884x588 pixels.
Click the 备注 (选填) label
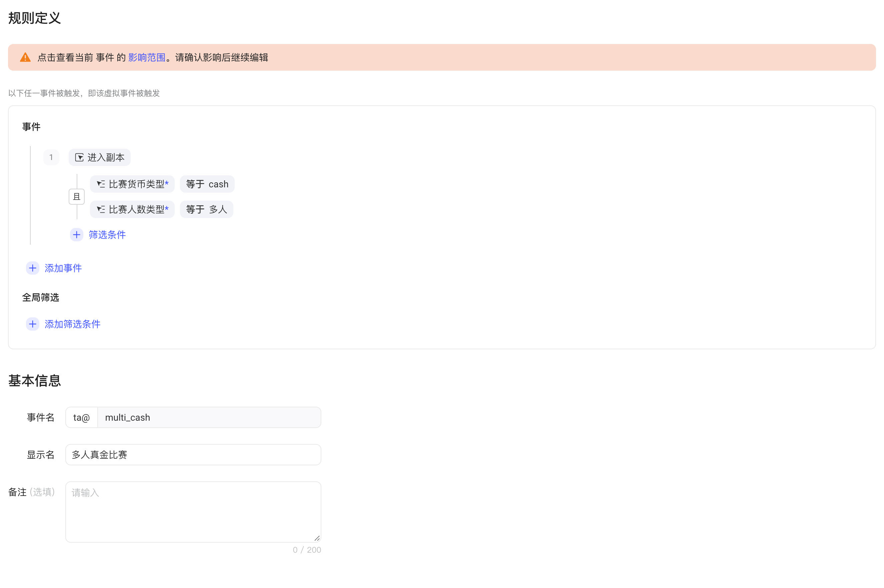31,492
